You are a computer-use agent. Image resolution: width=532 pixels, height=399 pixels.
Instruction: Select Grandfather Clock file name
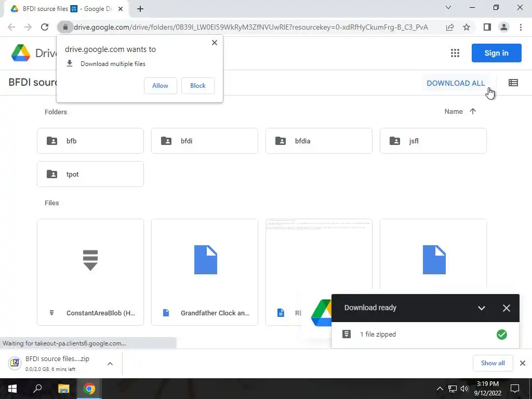point(215,313)
